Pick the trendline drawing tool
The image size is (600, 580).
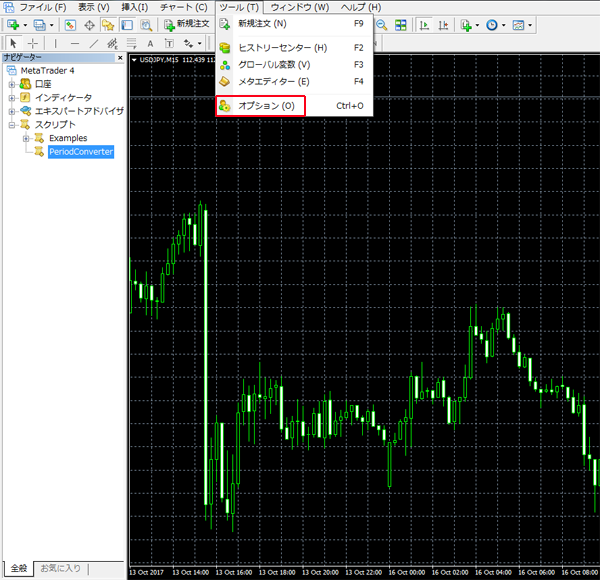pyautogui.click(x=93, y=44)
